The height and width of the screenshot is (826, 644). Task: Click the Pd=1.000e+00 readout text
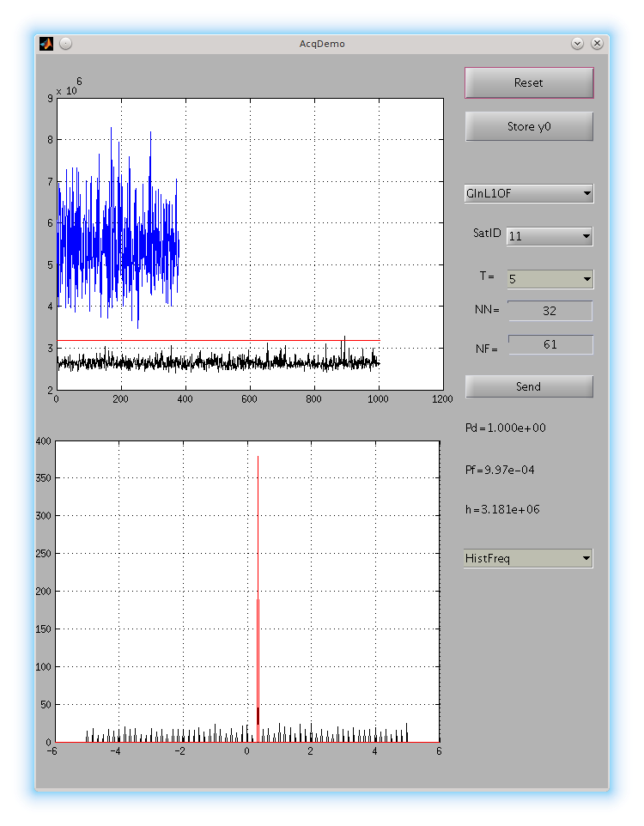click(505, 428)
